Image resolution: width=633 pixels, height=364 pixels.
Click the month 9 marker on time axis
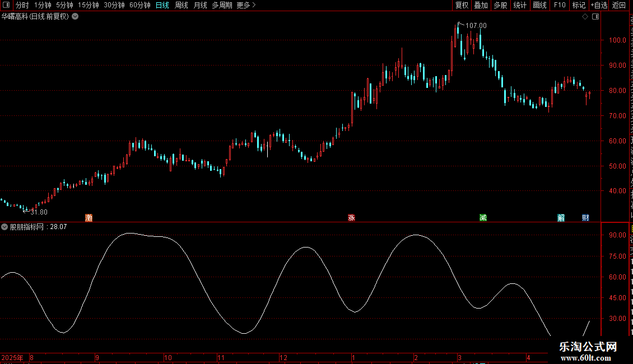coord(97,357)
